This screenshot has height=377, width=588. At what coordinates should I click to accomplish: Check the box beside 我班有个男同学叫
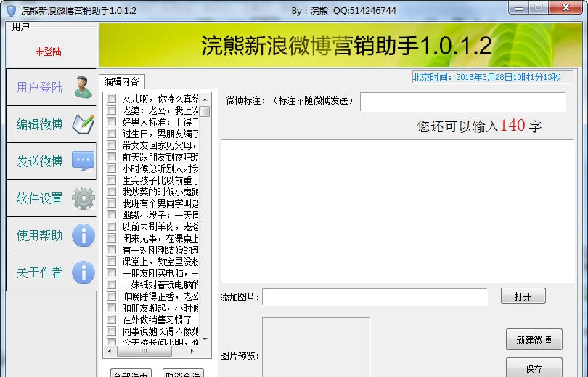coord(111,203)
